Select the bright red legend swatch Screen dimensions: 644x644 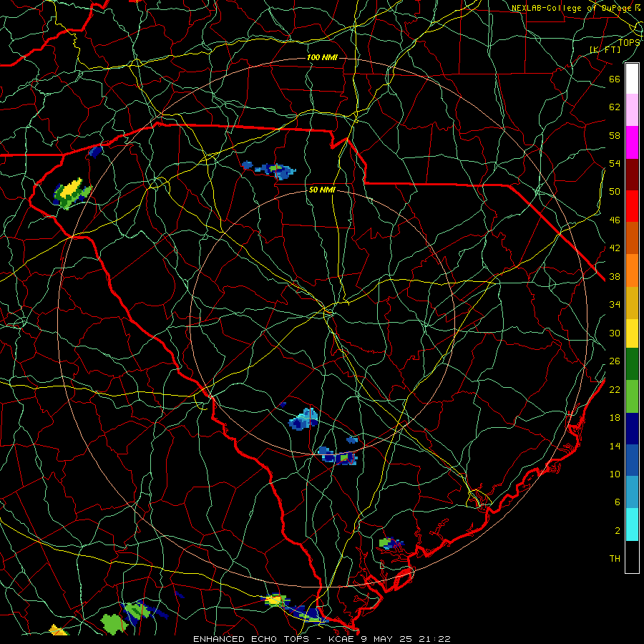632,206
